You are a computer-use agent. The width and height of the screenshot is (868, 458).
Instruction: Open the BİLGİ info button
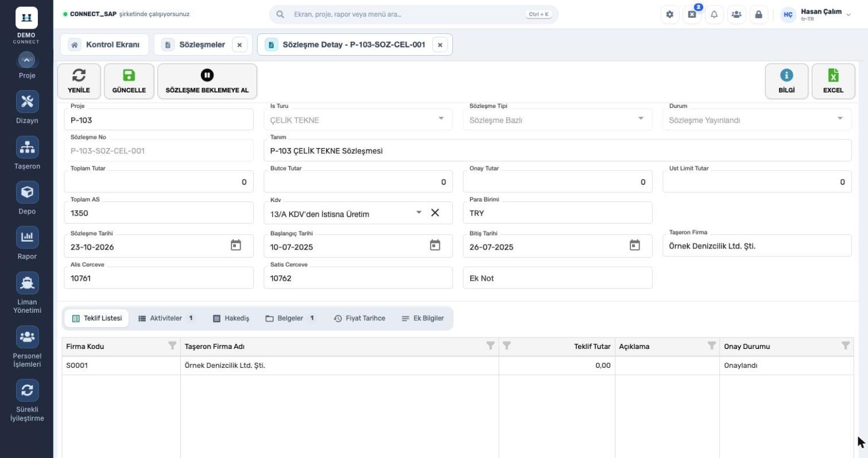tap(786, 81)
